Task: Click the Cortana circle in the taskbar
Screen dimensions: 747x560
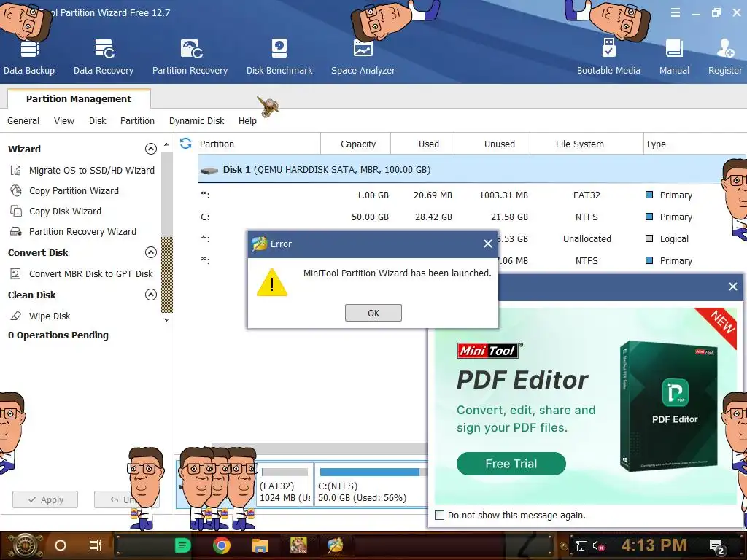Action: [x=61, y=545]
